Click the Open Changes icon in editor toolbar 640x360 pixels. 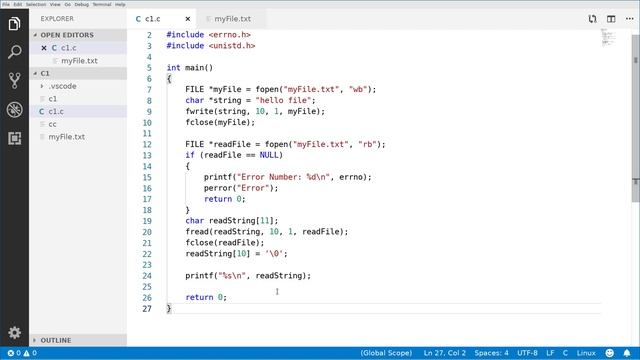592,19
